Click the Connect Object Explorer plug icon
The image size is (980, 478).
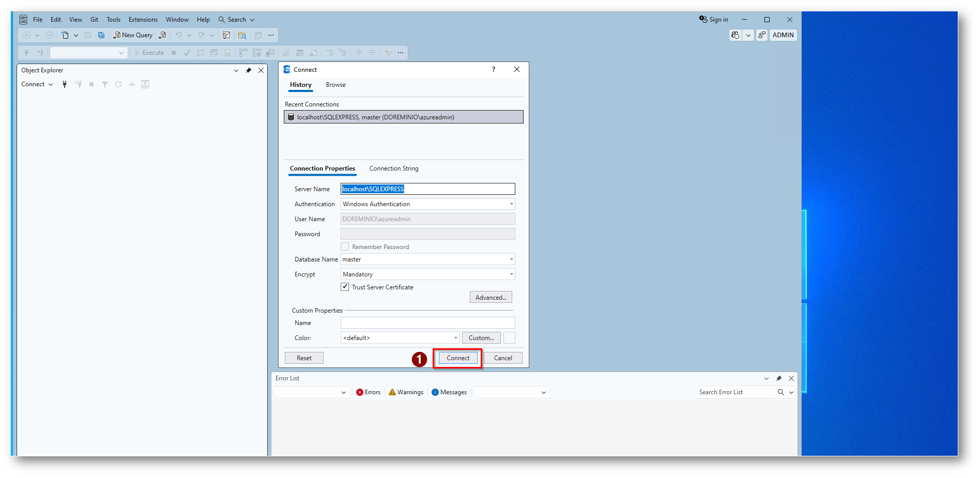tap(65, 84)
